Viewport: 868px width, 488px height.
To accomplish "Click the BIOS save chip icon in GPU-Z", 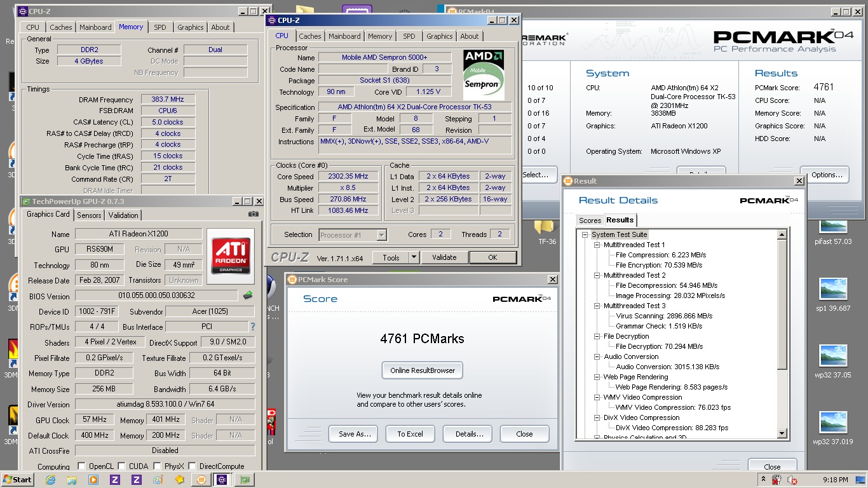I will point(248,295).
